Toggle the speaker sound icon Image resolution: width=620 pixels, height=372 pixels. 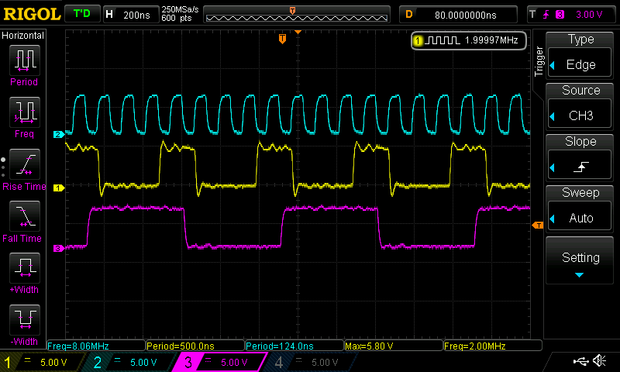600,361
